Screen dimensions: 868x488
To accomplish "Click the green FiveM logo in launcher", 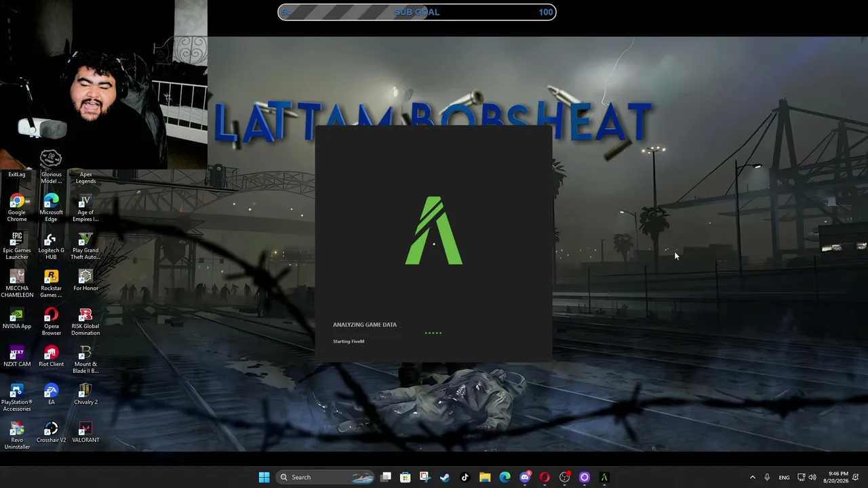I will (434, 230).
